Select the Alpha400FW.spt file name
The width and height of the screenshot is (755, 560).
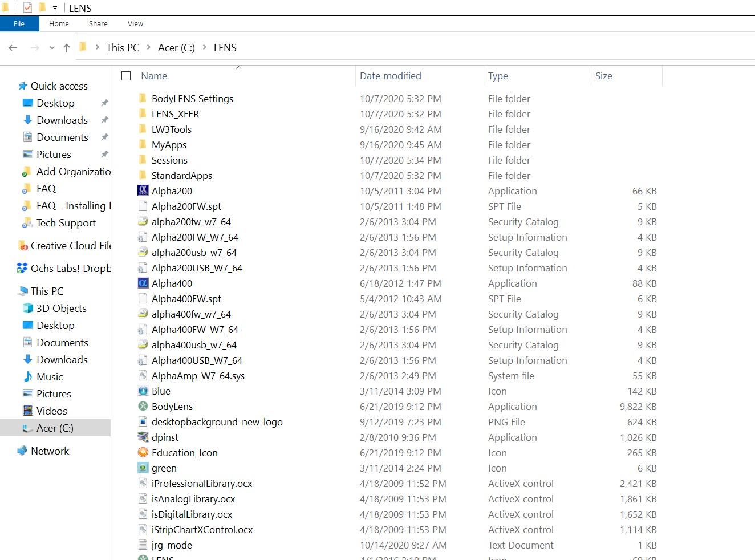pyautogui.click(x=186, y=298)
